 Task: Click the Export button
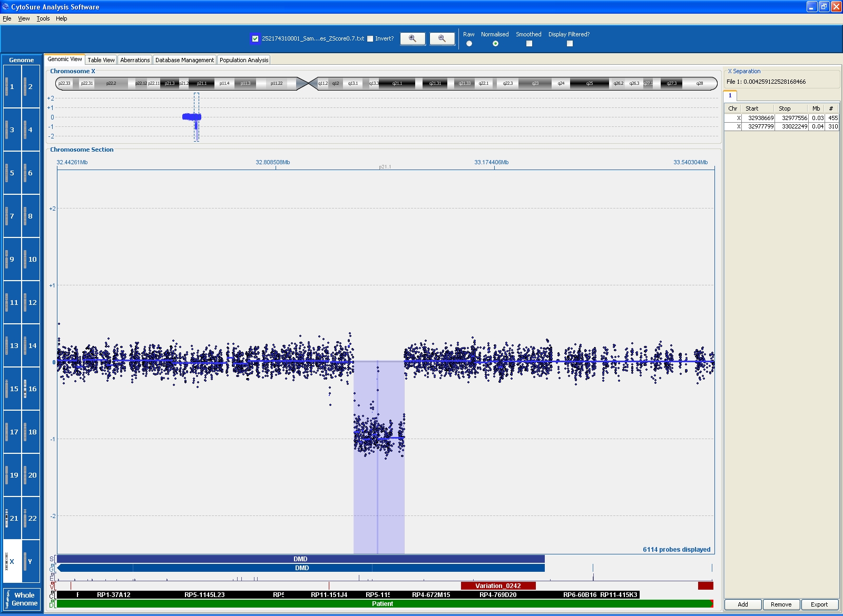point(819,604)
